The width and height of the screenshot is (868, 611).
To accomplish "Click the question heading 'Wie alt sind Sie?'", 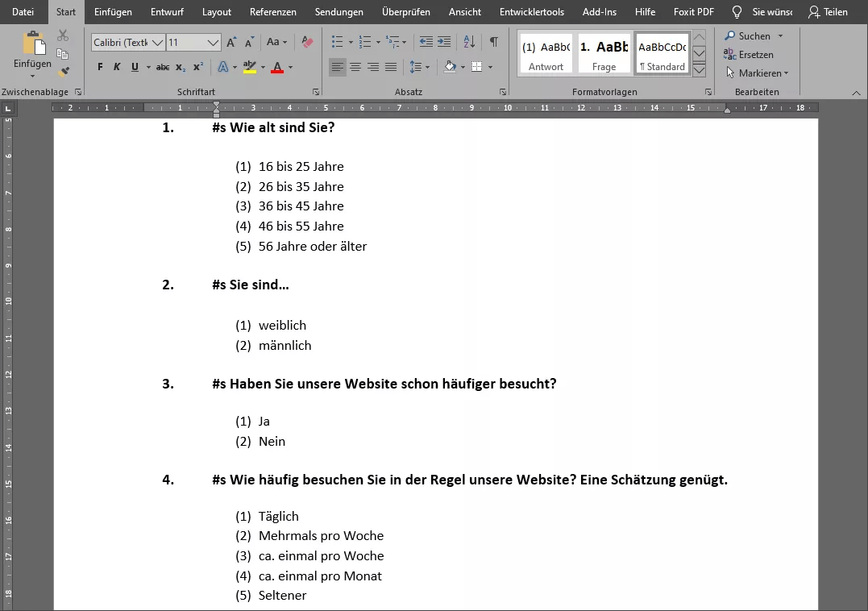I will (x=281, y=127).
